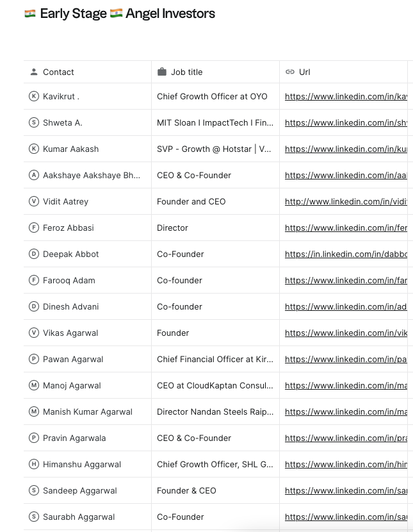Select the "Chief Growth Officer at OYO" cell
This screenshot has height=532, width=413.
[212, 97]
